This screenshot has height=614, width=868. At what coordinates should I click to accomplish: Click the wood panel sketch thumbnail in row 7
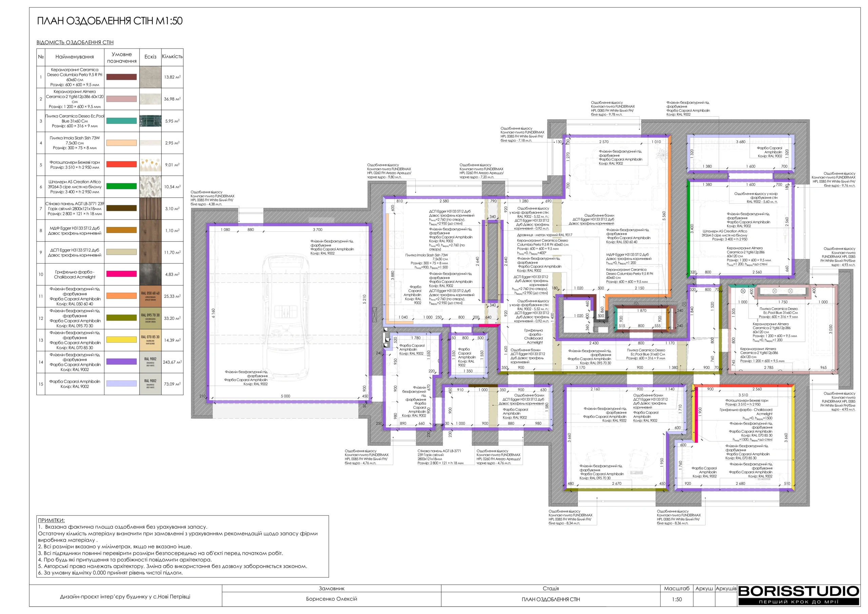coord(150,208)
